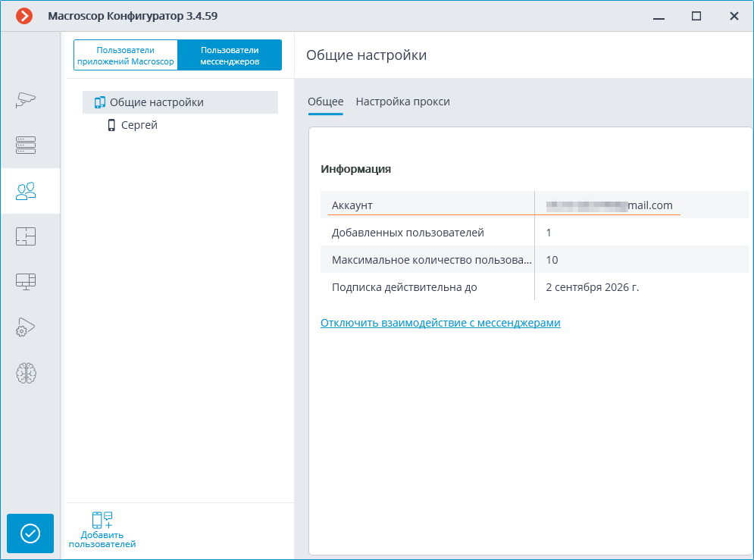Click the Apply checkmark button

pos(30,533)
